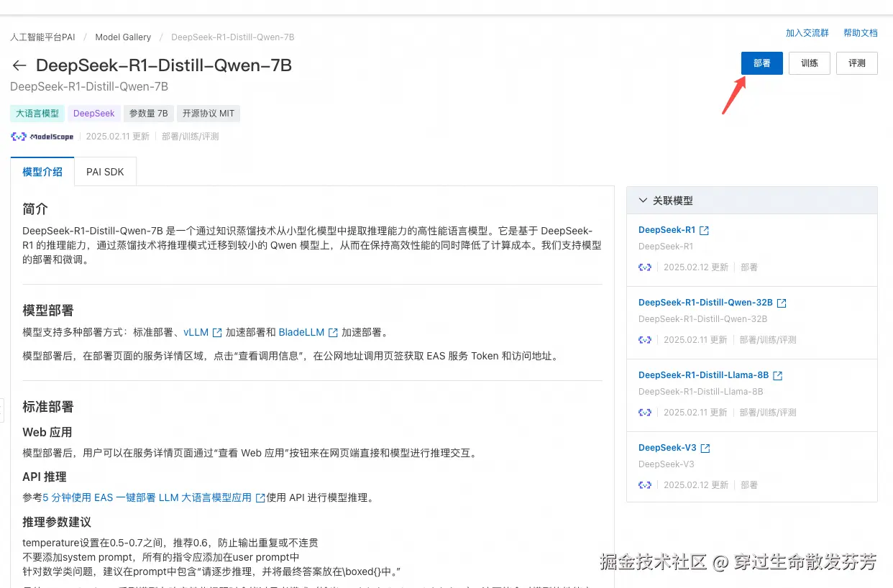Screen dimensions: 893x588
Task: Open the PAI SDK tab
Action: [x=105, y=172]
